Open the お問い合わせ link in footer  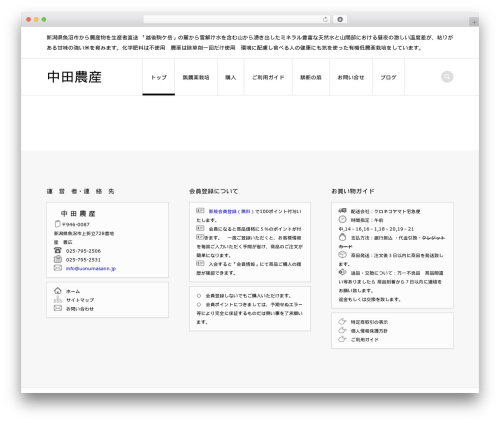point(80,309)
